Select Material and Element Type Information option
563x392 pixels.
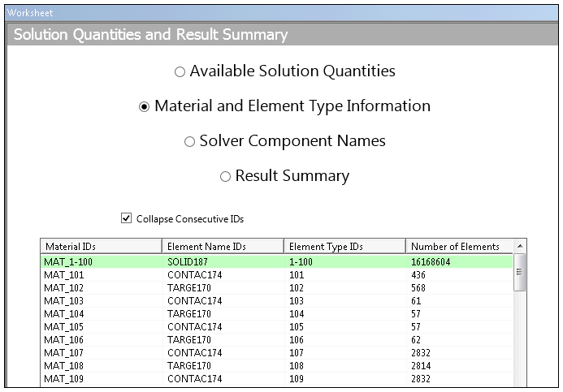point(145,107)
